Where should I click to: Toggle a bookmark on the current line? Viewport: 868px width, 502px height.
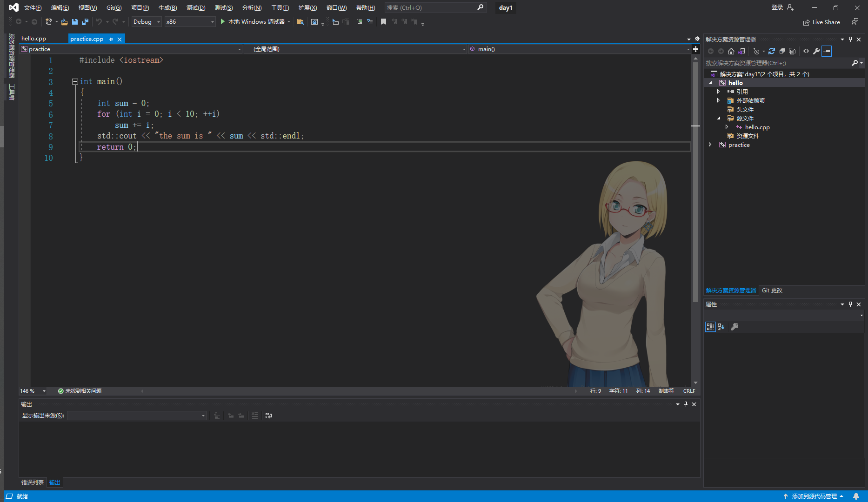coord(383,22)
